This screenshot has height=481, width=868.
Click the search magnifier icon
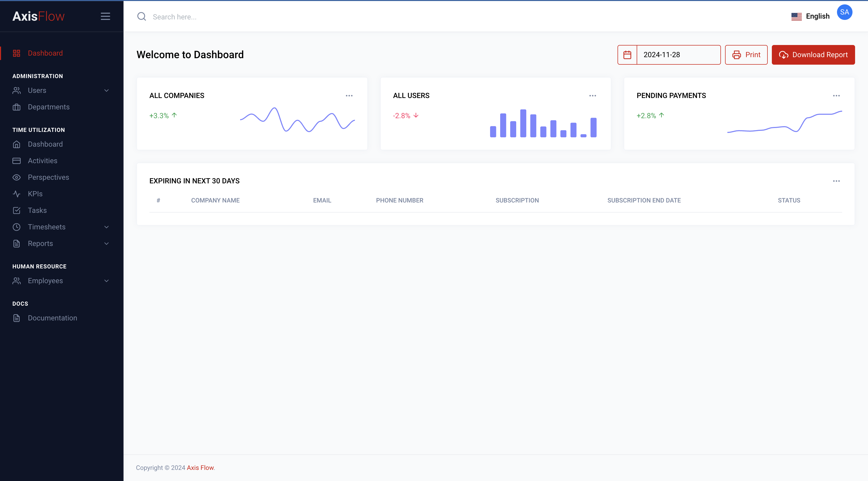pyautogui.click(x=142, y=17)
